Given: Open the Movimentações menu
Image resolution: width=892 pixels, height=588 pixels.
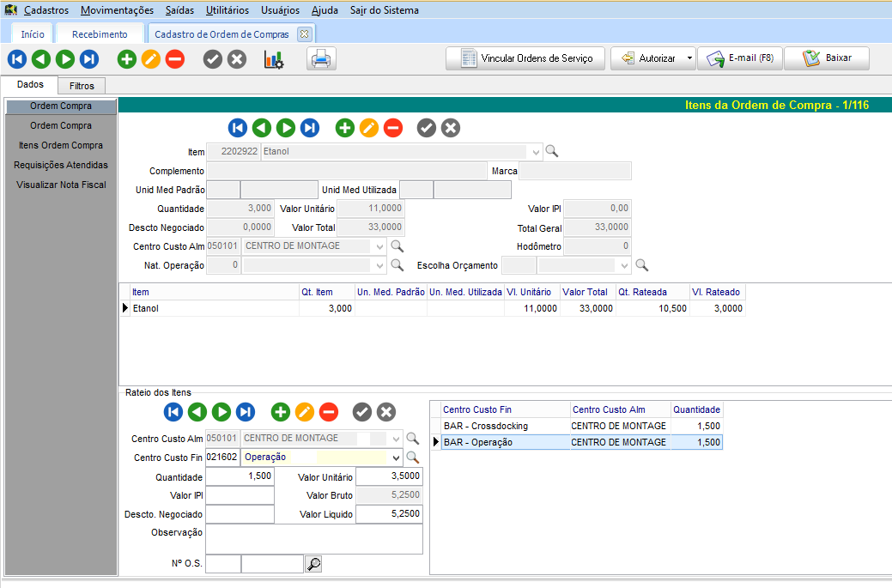Looking at the screenshot, I should (x=117, y=10).
